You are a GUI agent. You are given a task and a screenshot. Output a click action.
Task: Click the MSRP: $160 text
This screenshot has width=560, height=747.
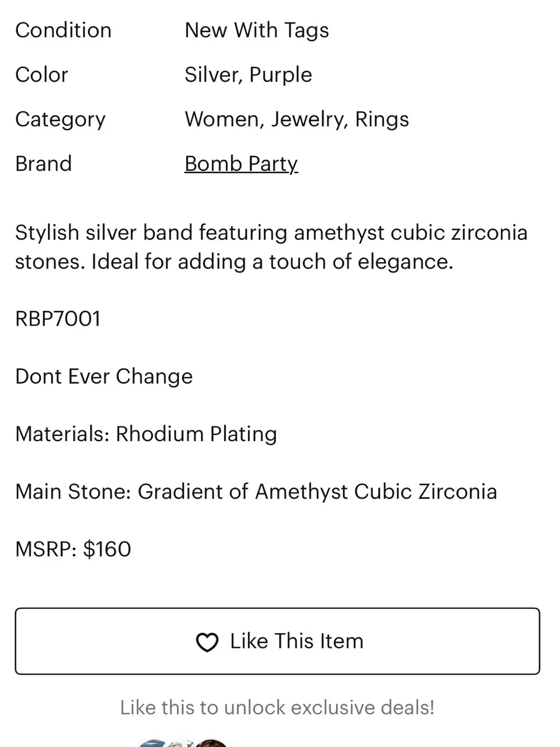tap(73, 549)
